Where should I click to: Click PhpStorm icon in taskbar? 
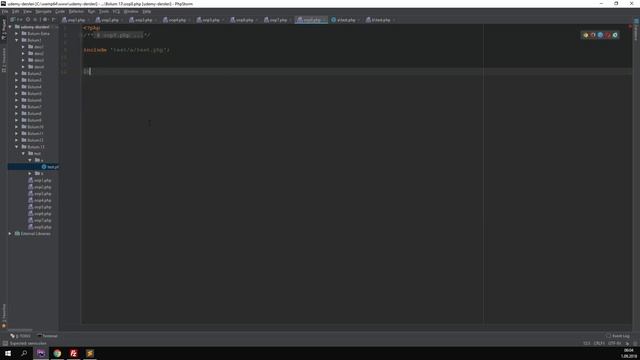click(x=41, y=353)
